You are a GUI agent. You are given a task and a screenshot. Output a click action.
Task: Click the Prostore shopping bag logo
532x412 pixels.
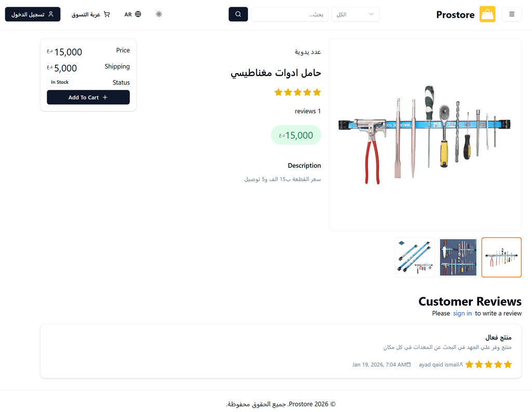coord(487,15)
